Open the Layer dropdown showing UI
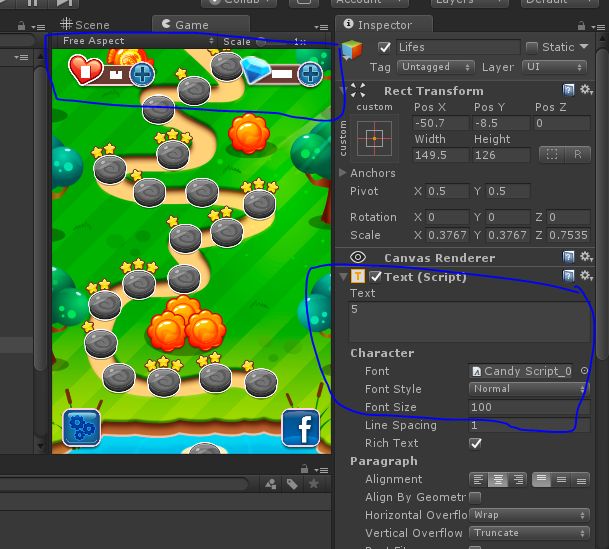The width and height of the screenshot is (609, 549). (554, 67)
